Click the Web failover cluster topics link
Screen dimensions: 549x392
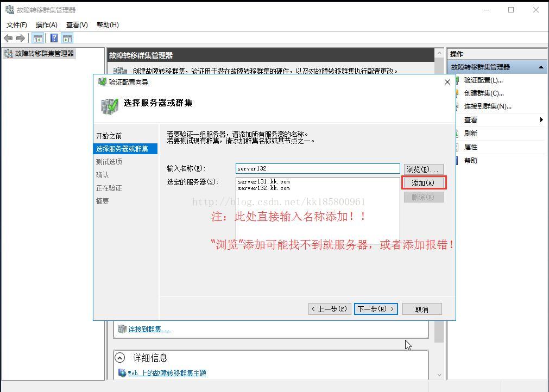[167, 373]
